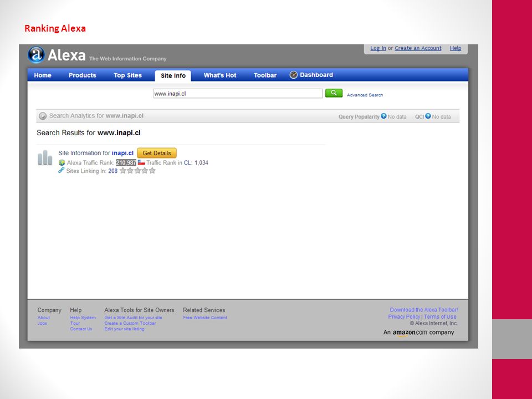Click the QCI help icon
532x399 pixels.
[428, 116]
